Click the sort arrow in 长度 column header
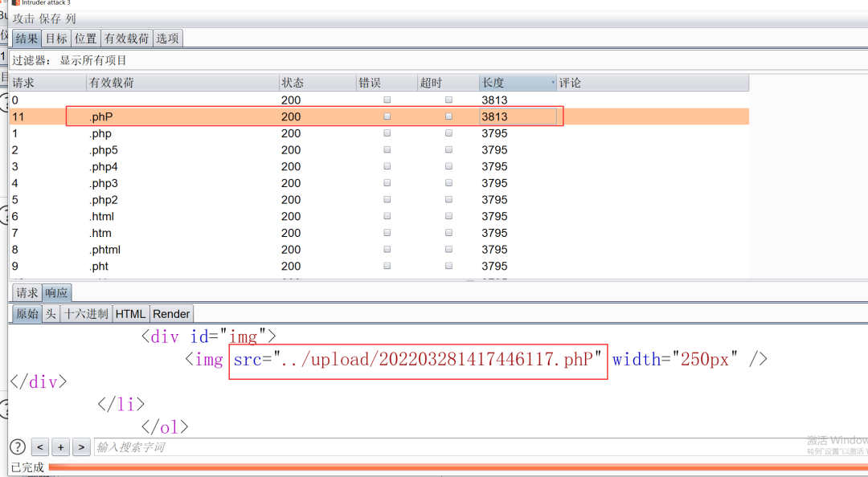Screen dimensions: 868x477 tap(552, 83)
